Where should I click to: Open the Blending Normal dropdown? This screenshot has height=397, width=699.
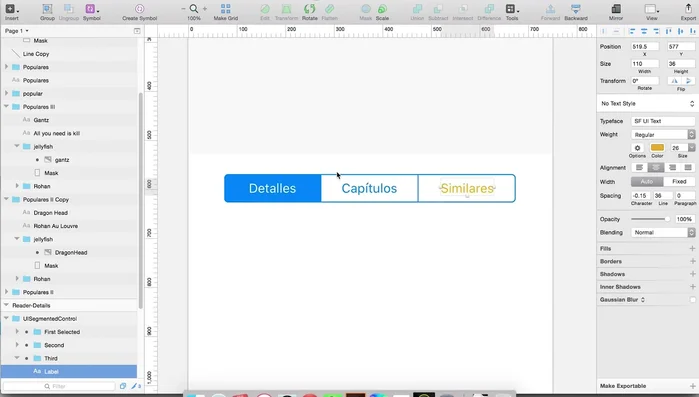663,233
